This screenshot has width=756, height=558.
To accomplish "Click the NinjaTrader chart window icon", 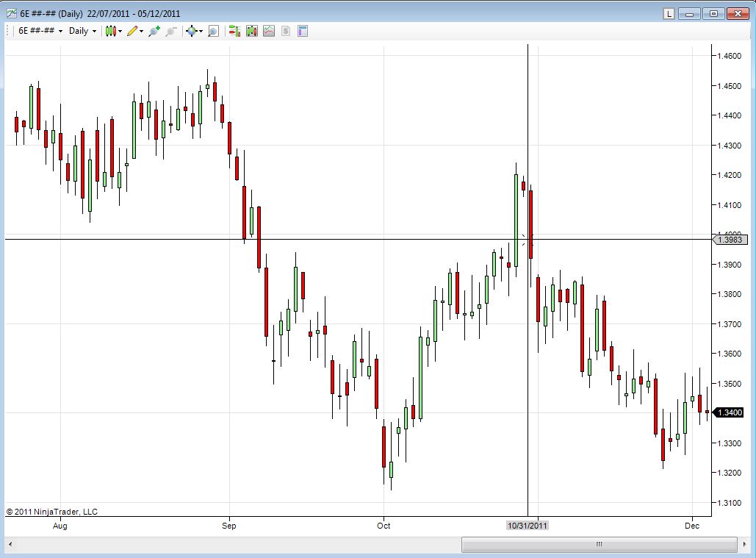I will 11,13.
